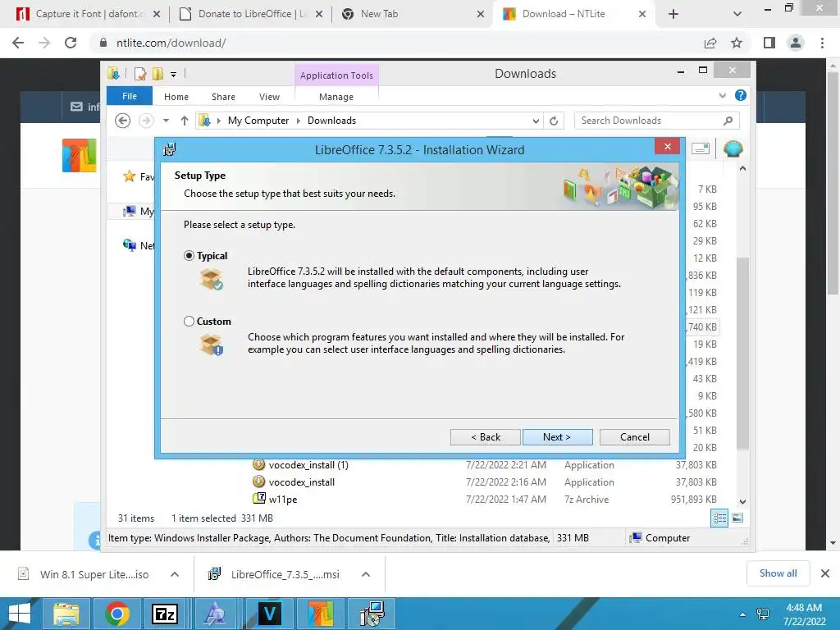Bookmark this page with the star icon

click(x=737, y=43)
